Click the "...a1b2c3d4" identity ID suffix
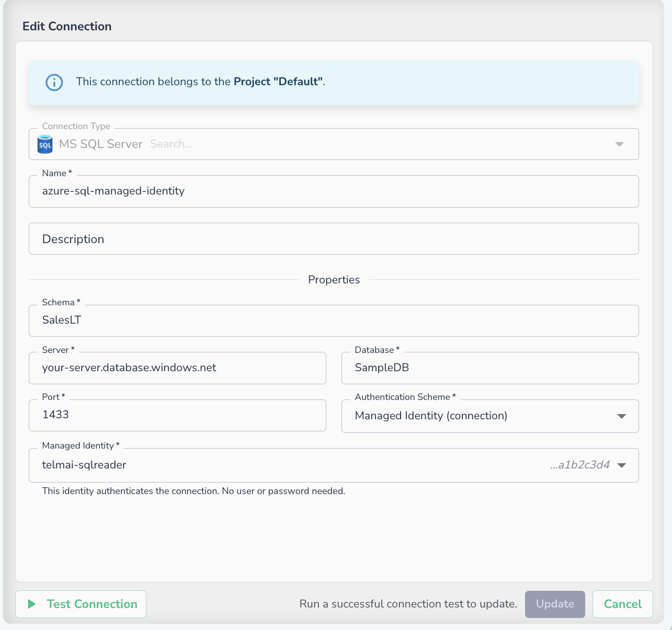 (x=580, y=465)
